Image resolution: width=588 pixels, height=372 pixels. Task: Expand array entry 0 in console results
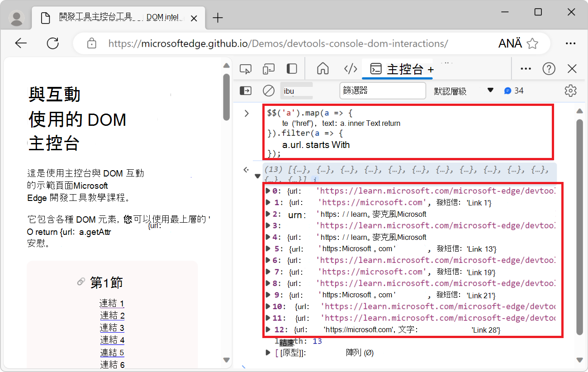click(268, 191)
